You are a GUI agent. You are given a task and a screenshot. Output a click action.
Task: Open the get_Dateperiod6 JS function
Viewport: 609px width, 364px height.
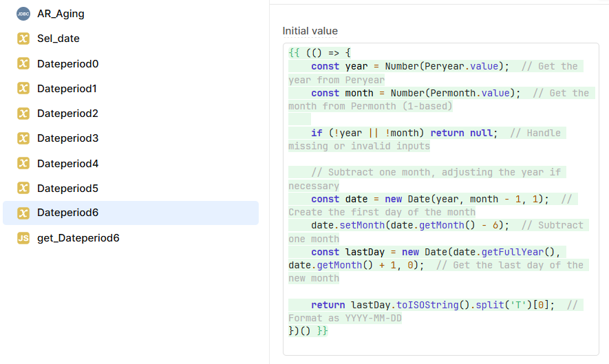131,238
